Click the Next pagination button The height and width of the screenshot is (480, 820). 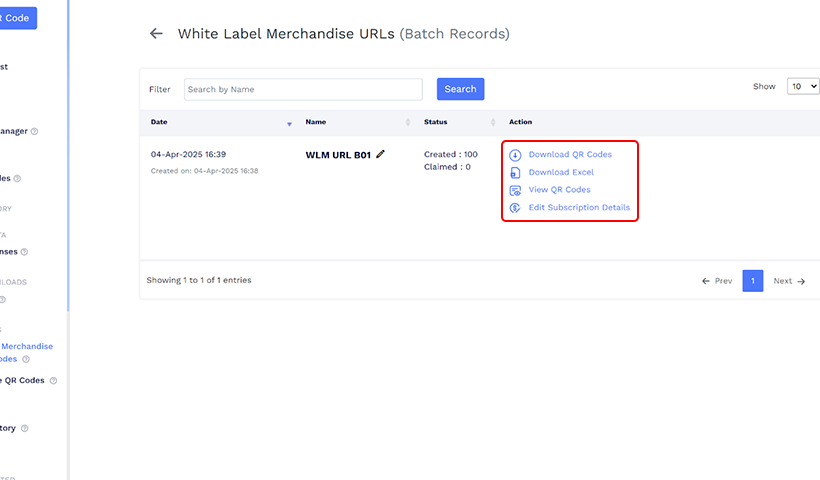788,281
